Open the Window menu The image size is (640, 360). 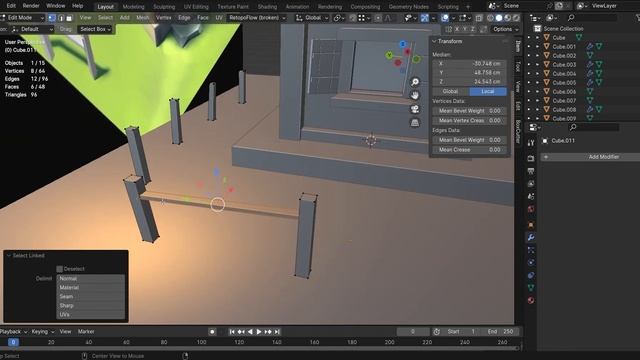pyautogui.click(x=56, y=6)
